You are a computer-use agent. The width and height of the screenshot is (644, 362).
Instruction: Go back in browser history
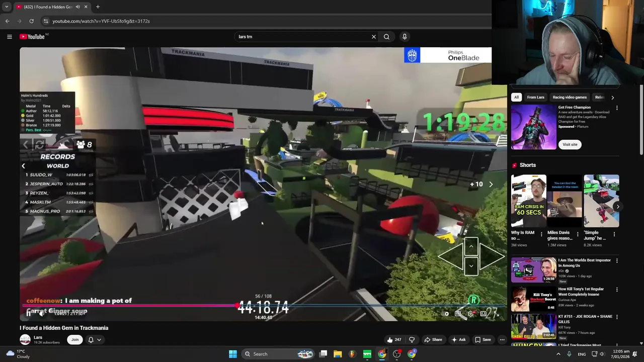7,21
